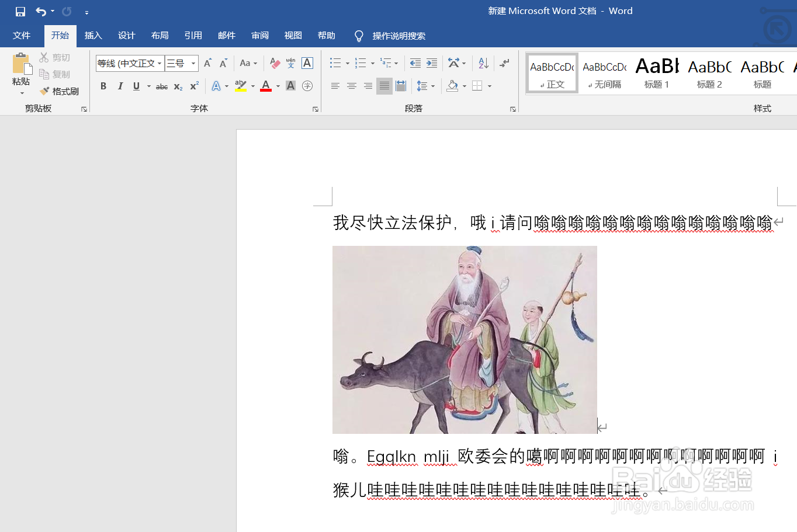
Task: Click the Character Border A icon
Action: click(307, 63)
